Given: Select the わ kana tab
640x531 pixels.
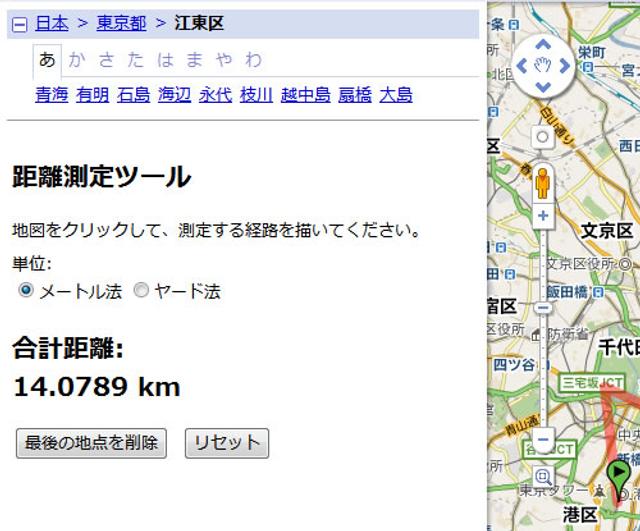Looking at the screenshot, I should (x=253, y=60).
